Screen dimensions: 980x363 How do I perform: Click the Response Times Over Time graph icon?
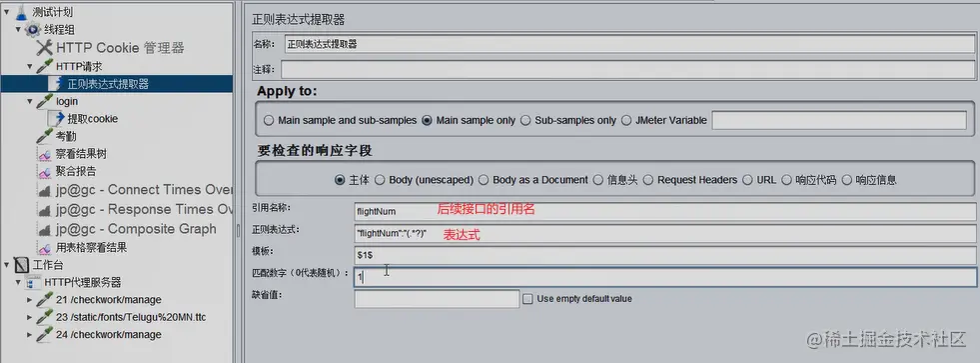[x=44, y=210]
